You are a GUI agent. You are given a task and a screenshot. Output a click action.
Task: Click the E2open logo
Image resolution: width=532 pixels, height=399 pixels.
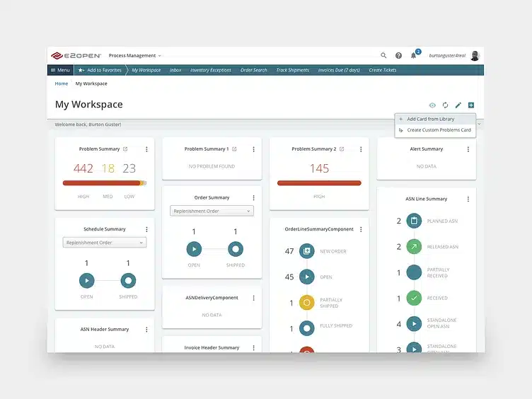pos(76,56)
